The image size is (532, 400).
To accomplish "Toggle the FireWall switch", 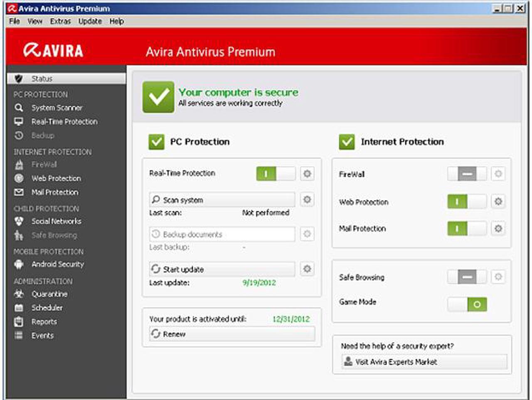I will [x=467, y=174].
